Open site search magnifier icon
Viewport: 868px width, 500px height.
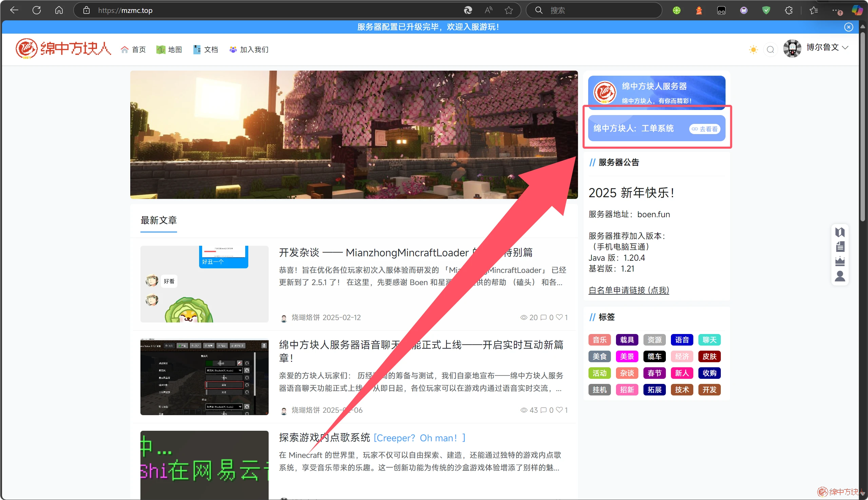pyautogui.click(x=771, y=50)
